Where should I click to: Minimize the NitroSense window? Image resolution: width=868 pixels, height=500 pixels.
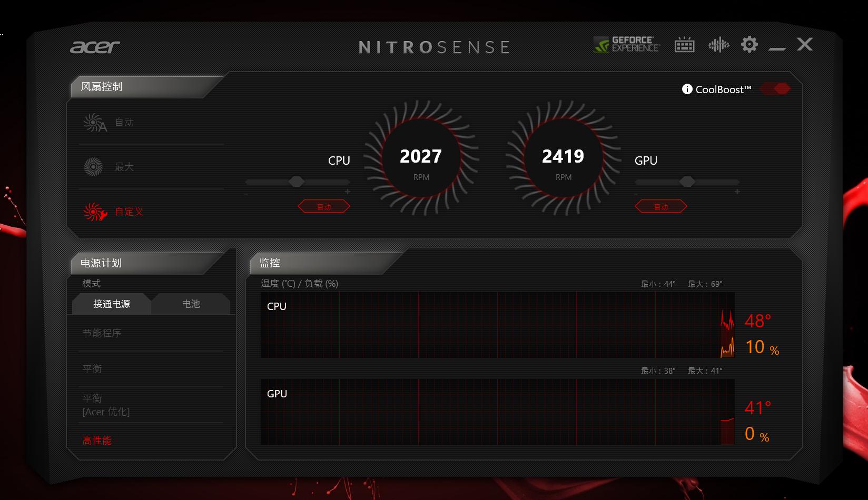(777, 48)
